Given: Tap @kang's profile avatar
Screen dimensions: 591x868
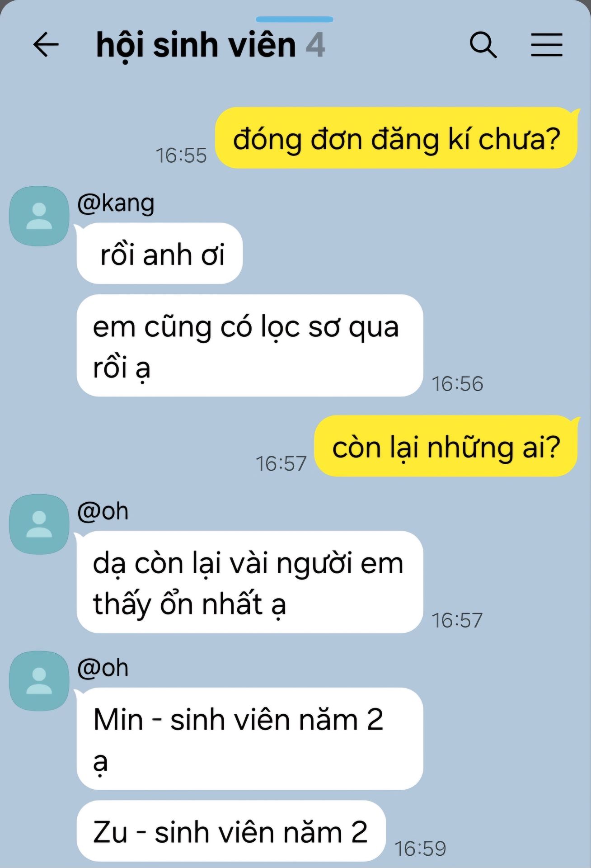Looking at the screenshot, I should tap(39, 216).
